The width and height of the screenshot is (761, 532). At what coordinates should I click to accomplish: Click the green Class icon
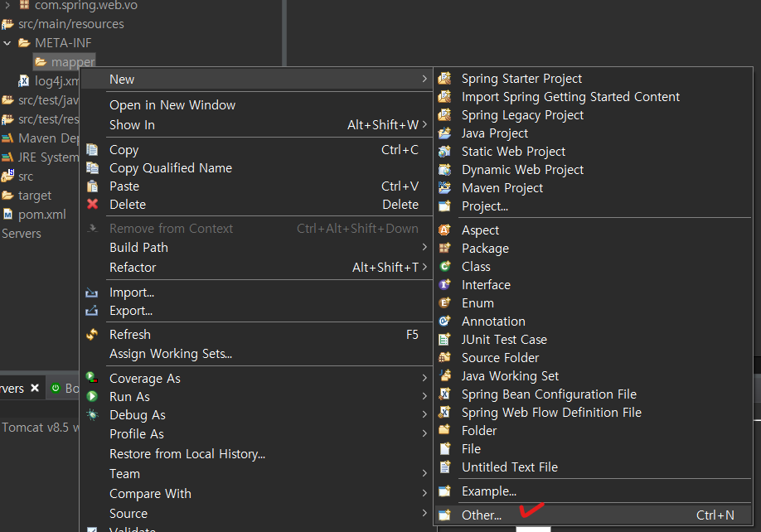444,266
